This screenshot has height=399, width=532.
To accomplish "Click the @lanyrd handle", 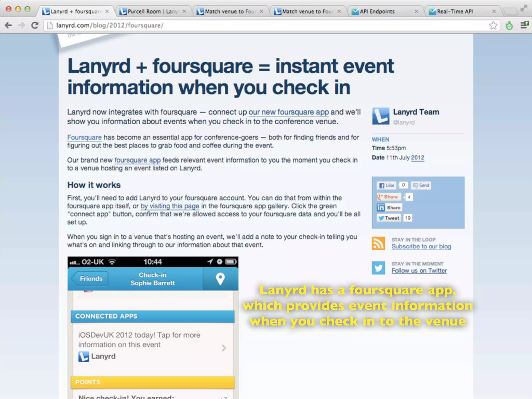I will 404,122.
